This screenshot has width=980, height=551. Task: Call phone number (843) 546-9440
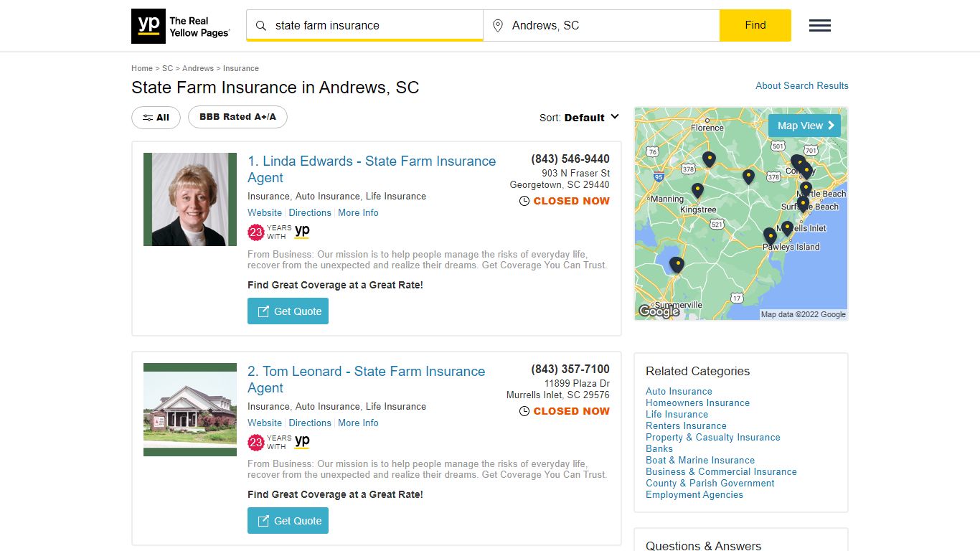point(570,159)
